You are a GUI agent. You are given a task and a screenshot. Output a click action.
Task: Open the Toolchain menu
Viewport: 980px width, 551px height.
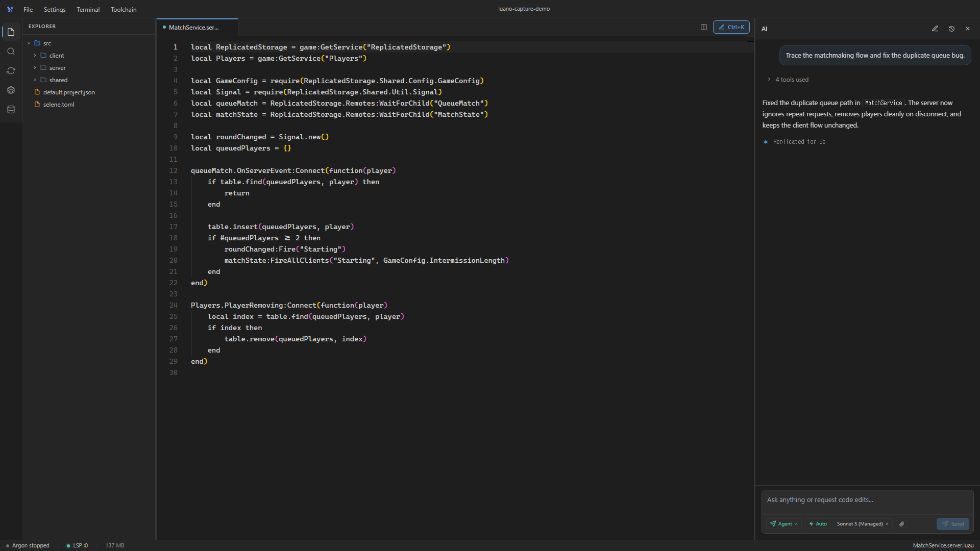(x=124, y=9)
